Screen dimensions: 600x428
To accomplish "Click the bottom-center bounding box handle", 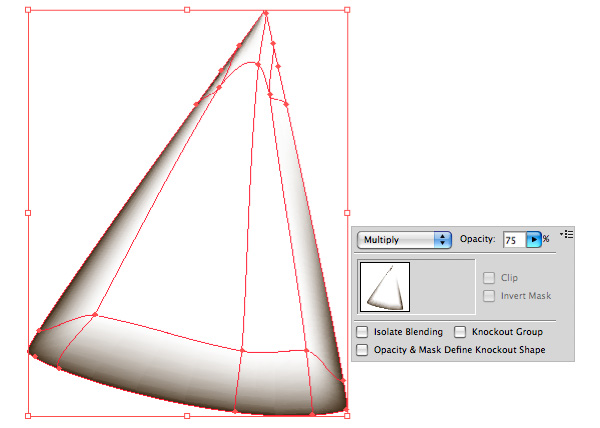I will (x=187, y=416).
